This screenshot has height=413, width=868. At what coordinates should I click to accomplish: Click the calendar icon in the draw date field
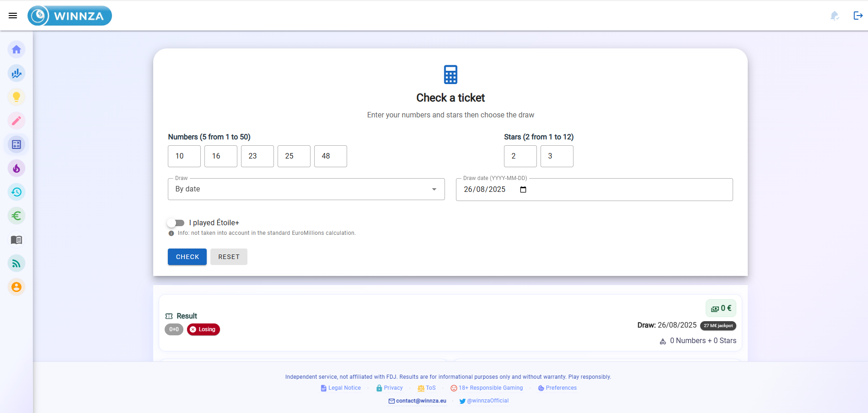[523, 190]
